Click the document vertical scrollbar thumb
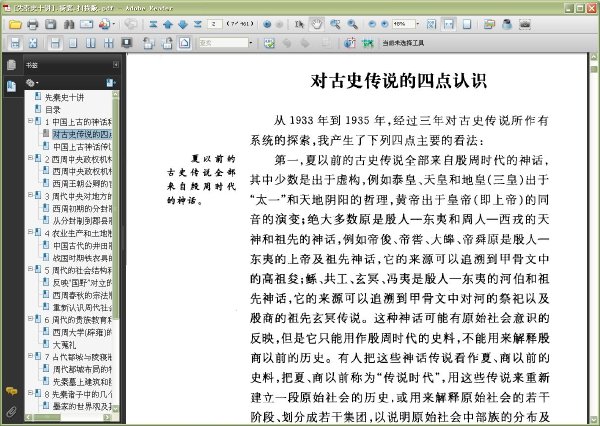 coord(593,69)
